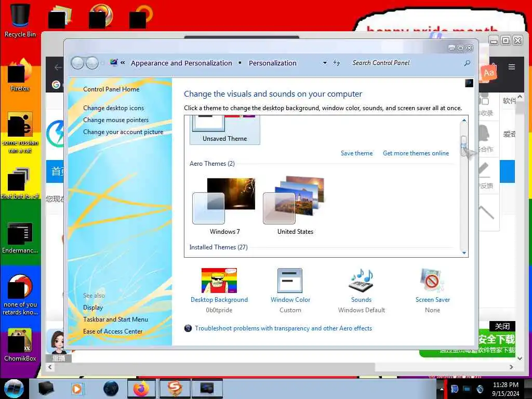
Task: Open the Endermanc... desktop icon
Action: coord(20,237)
